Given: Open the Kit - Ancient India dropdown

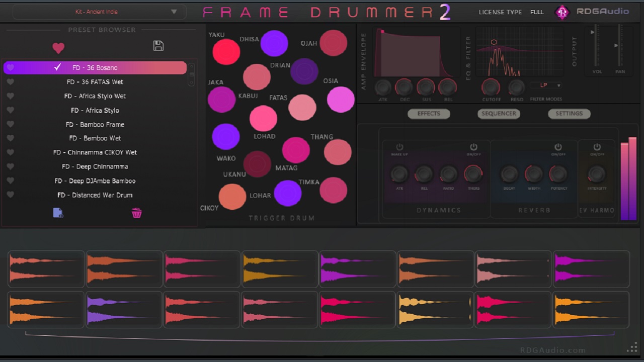Looking at the screenshot, I should point(99,12).
